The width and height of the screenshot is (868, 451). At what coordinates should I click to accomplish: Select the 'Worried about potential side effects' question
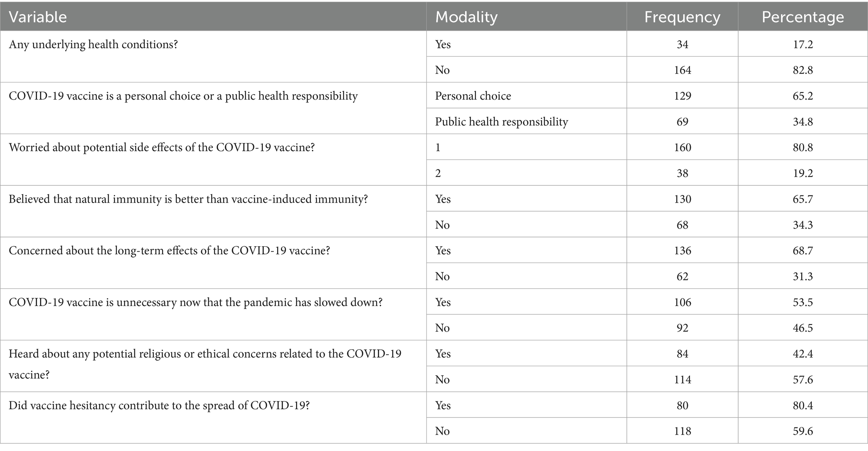click(162, 148)
